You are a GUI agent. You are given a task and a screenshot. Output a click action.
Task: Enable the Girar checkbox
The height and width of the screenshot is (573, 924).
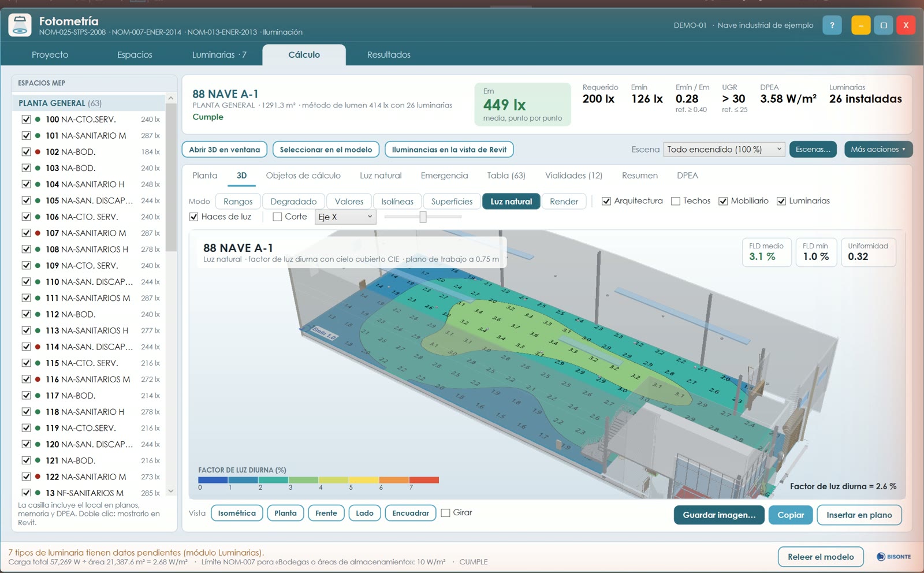coord(445,513)
